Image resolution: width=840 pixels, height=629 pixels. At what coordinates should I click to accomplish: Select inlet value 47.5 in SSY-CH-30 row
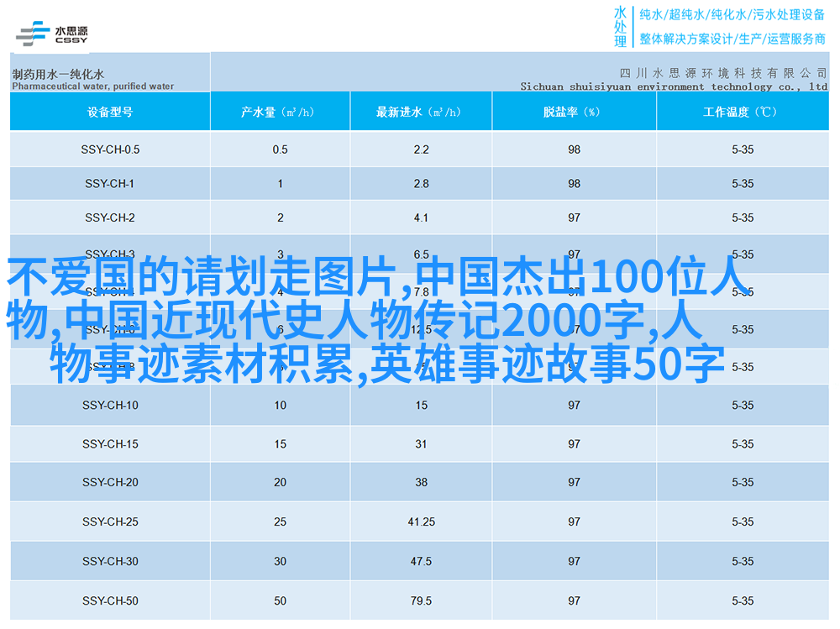pyautogui.click(x=421, y=562)
